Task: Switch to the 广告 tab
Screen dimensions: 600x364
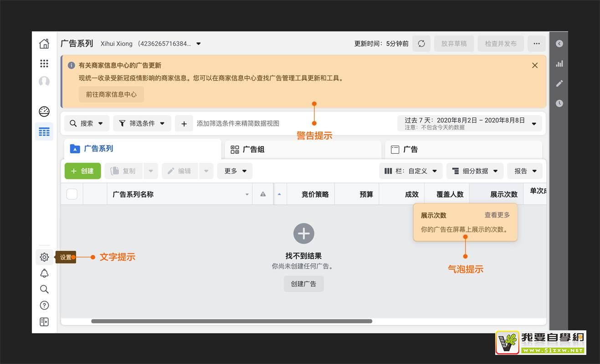Action: (x=463, y=149)
